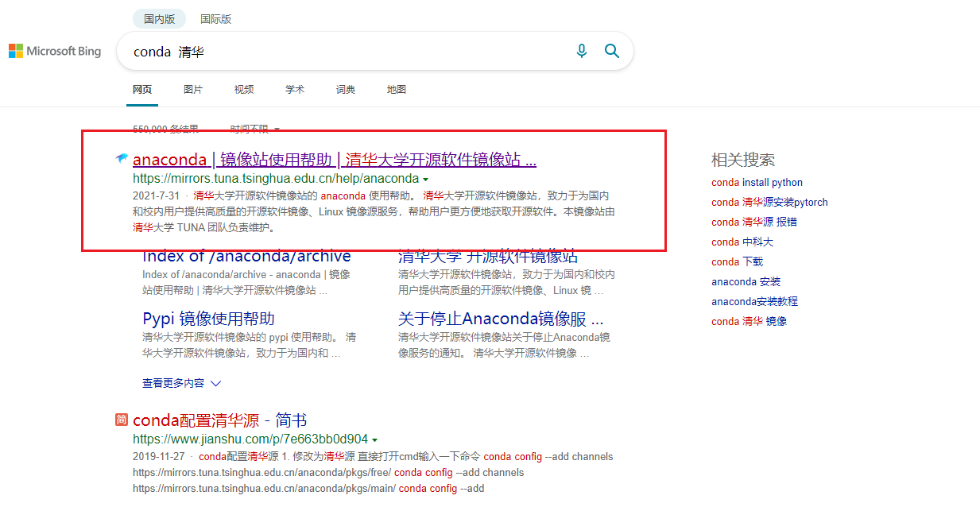Click the Microsoft Bing logo
The height and width of the screenshot is (507, 980).
click(x=55, y=51)
